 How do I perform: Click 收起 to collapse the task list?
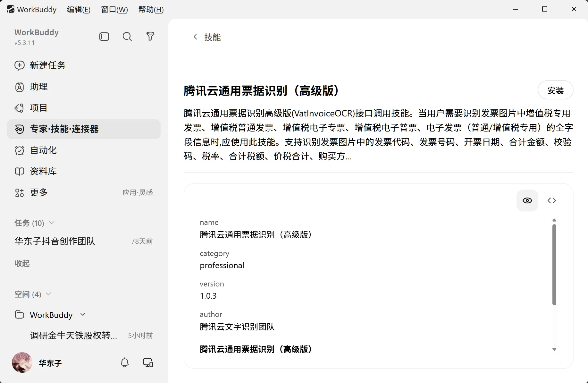(x=22, y=263)
